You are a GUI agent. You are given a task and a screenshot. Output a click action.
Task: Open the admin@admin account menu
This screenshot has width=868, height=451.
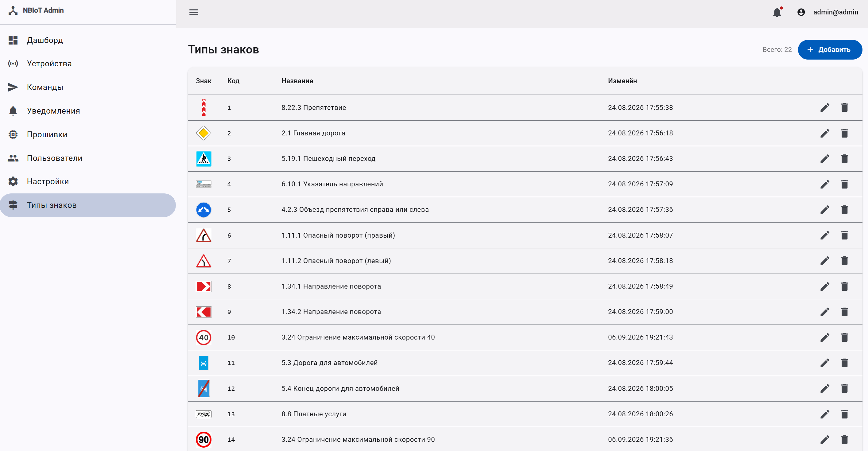coord(827,12)
